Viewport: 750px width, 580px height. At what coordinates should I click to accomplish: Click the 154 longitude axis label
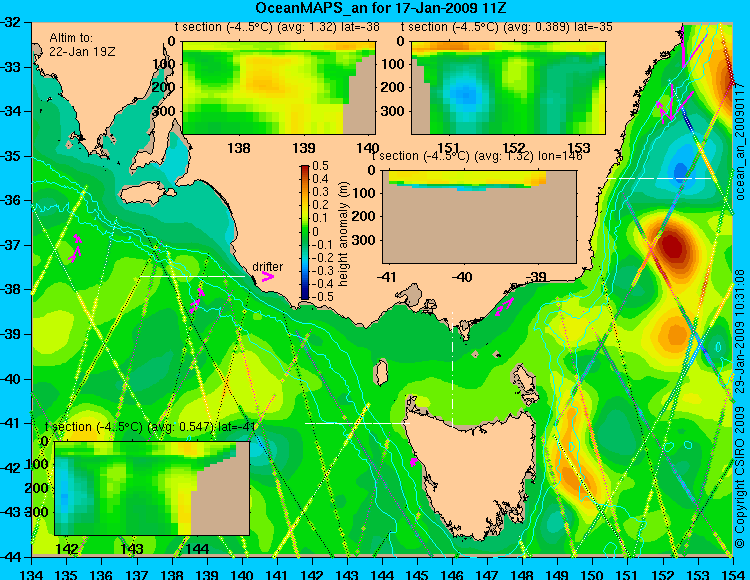tap(733, 574)
